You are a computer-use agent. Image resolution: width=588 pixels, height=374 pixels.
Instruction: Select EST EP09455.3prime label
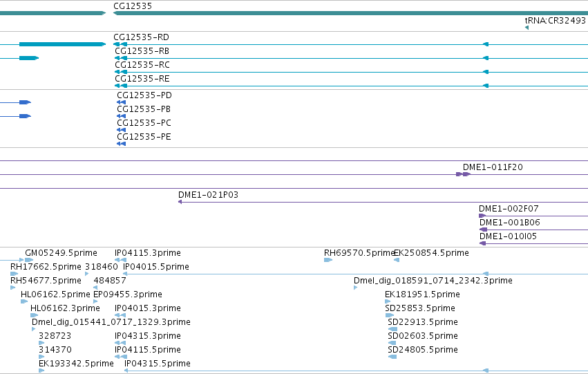point(128,295)
